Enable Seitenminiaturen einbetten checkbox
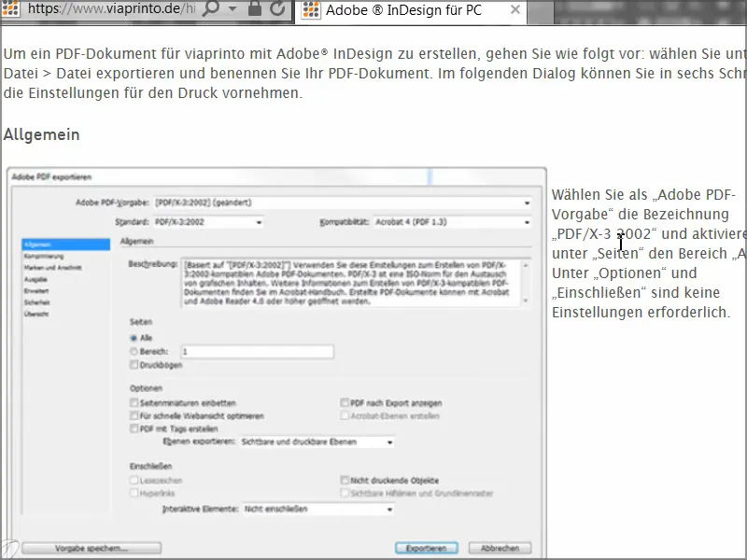The height and width of the screenshot is (560, 747). [134, 403]
